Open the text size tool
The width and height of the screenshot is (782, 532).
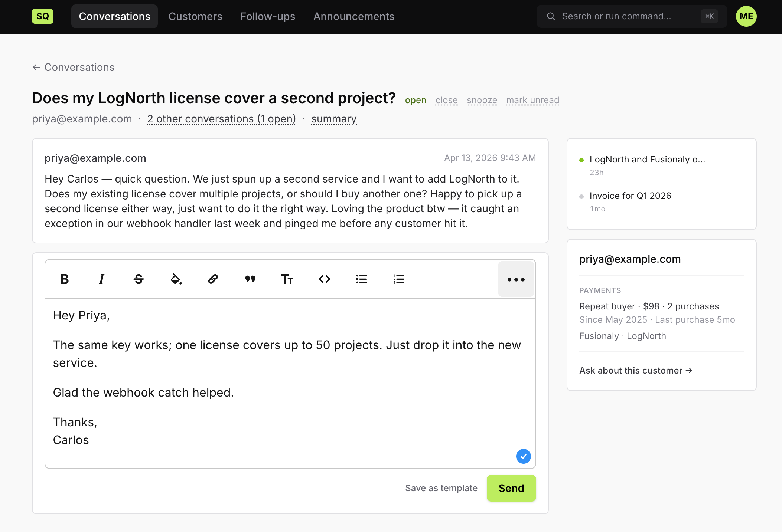click(x=287, y=279)
